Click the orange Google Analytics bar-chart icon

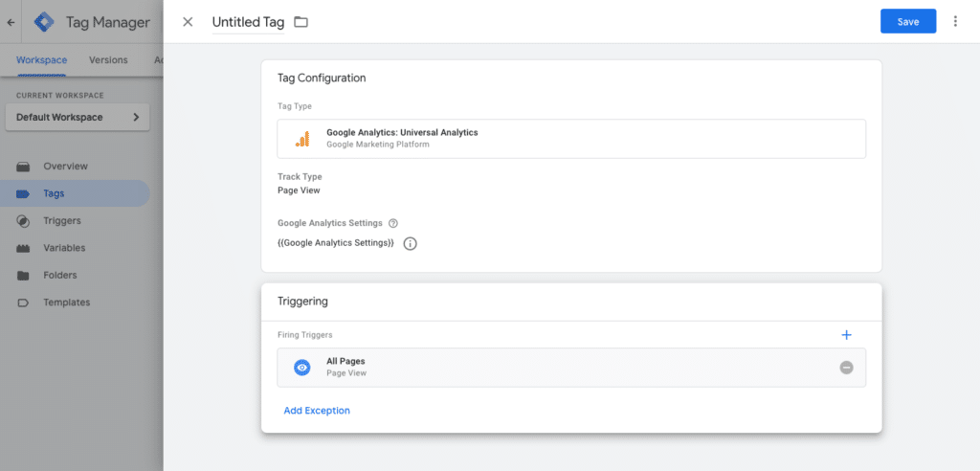(x=302, y=139)
